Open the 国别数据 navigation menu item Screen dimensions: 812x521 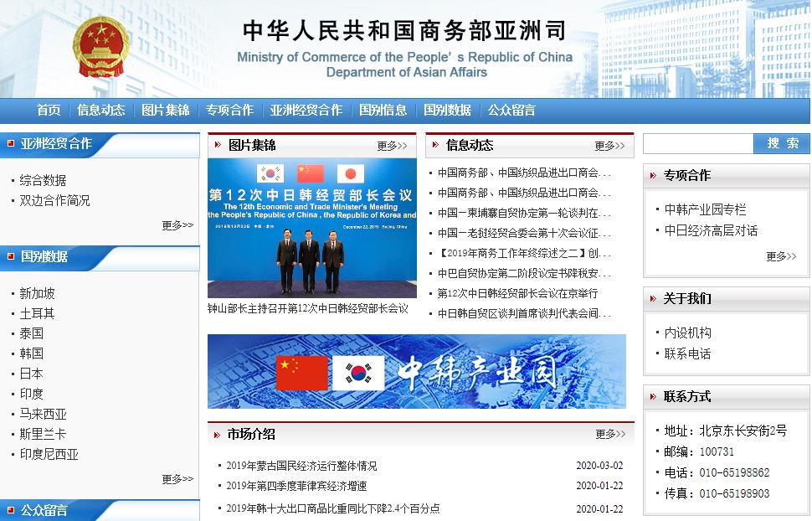[x=447, y=110]
